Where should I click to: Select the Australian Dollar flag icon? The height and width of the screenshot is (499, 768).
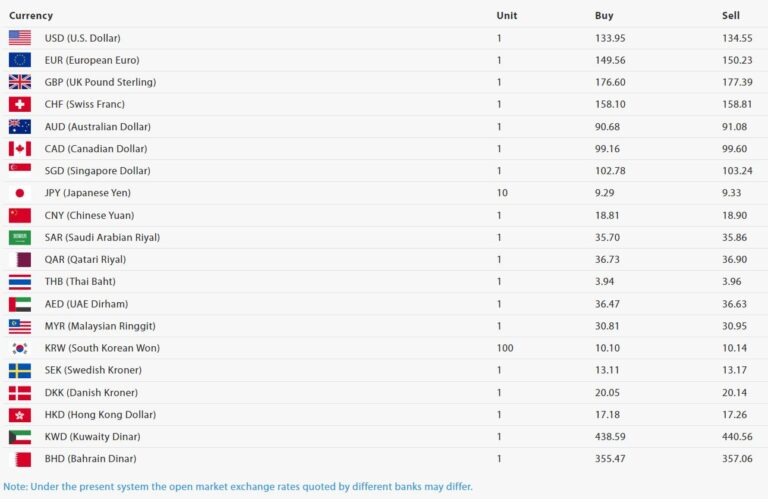coord(20,127)
